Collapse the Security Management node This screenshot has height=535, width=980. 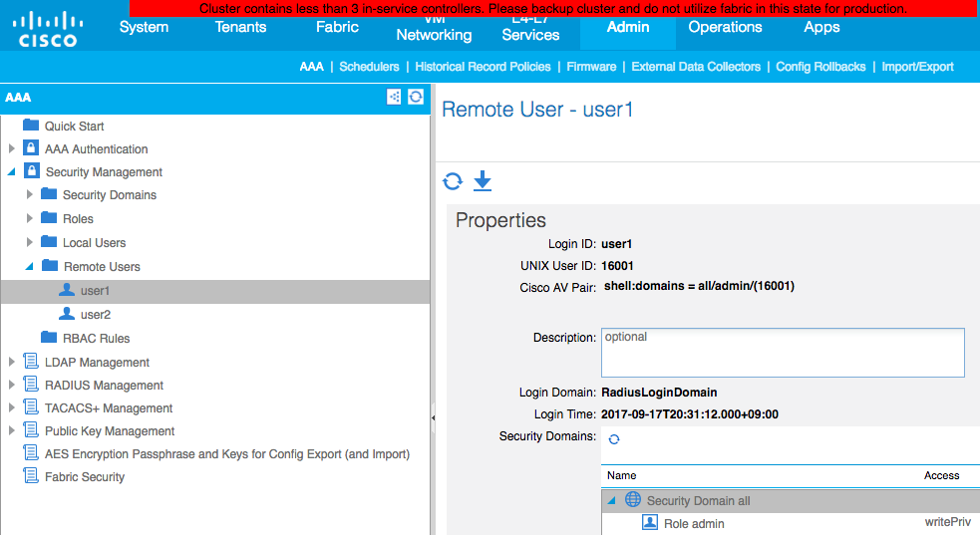click(x=11, y=171)
